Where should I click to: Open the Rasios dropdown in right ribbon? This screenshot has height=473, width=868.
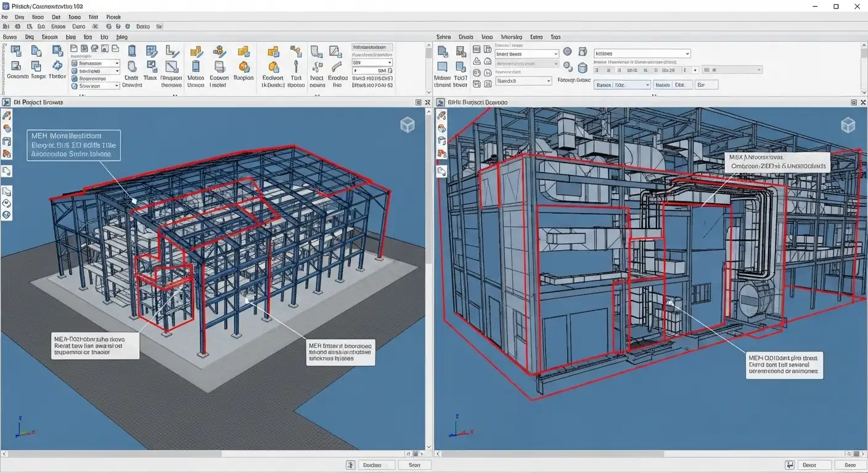(623, 85)
